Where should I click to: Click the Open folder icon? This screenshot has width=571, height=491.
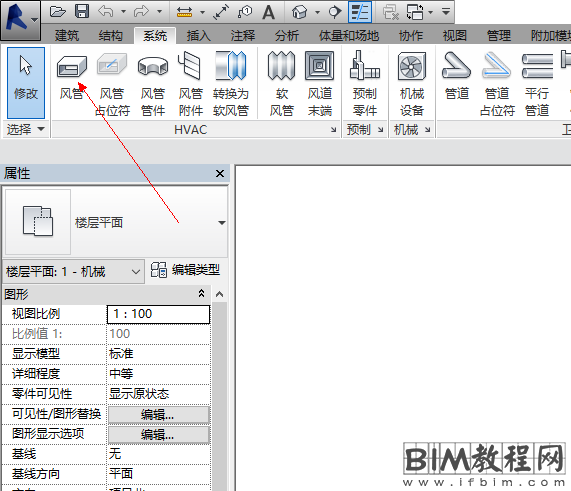click(x=58, y=12)
